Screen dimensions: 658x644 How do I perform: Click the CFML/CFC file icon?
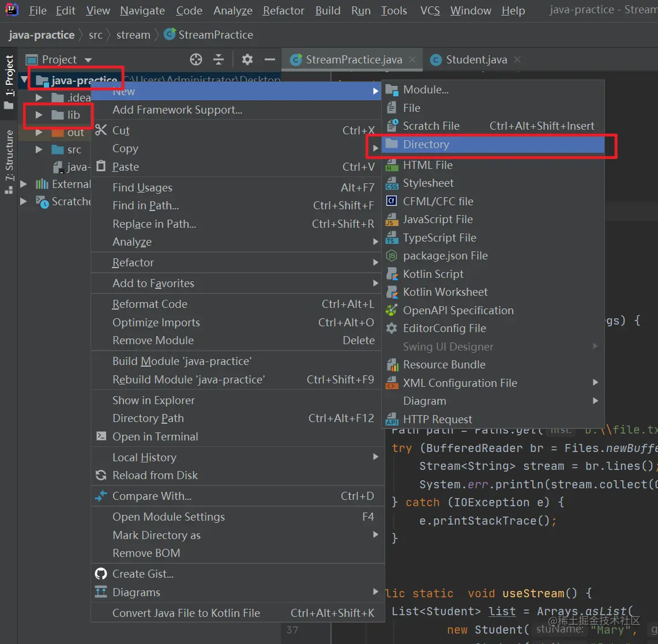coord(392,201)
